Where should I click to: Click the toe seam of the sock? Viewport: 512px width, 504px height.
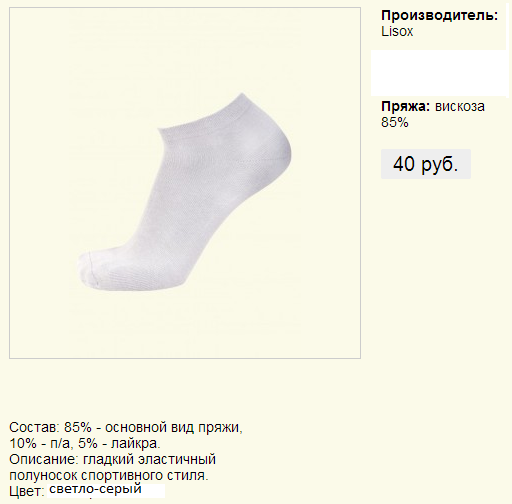click(91, 270)
